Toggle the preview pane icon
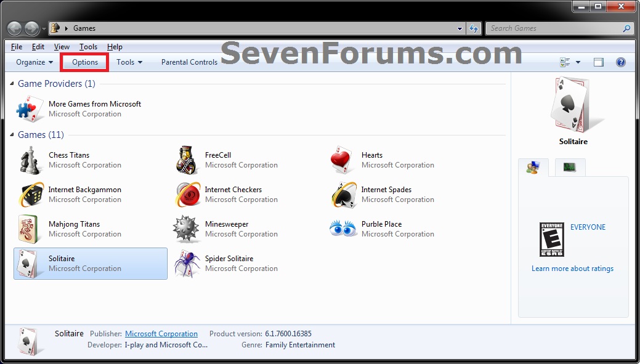 [598, 62]
